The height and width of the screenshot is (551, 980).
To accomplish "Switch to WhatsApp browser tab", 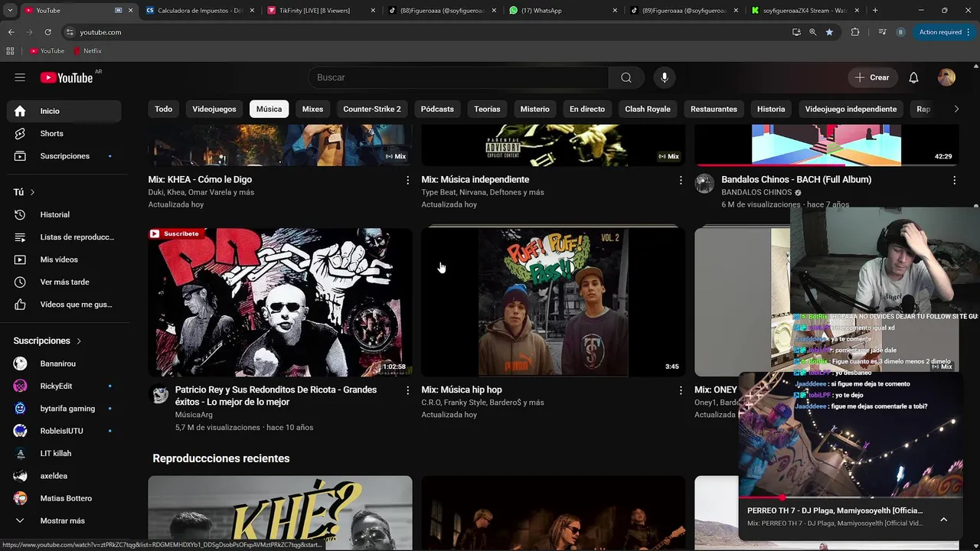I will coord(563,11).
